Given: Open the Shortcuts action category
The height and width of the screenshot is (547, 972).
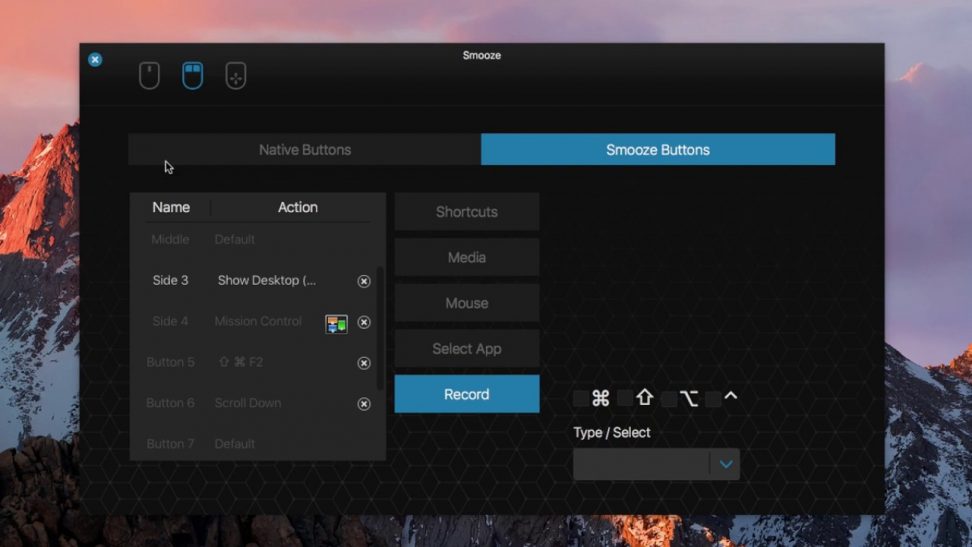Looking at the screenshot, I should 467,212.
